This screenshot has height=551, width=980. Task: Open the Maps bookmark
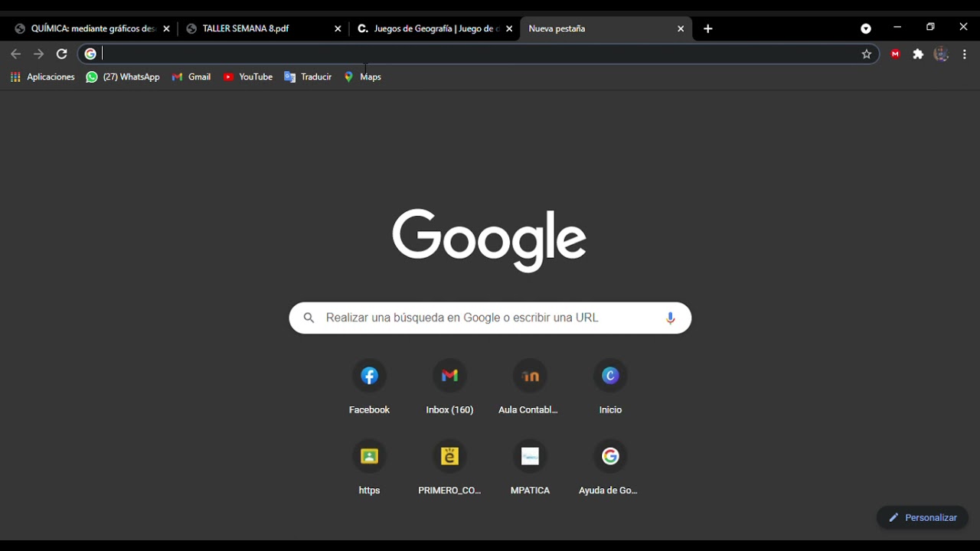(x=363, y=77)
